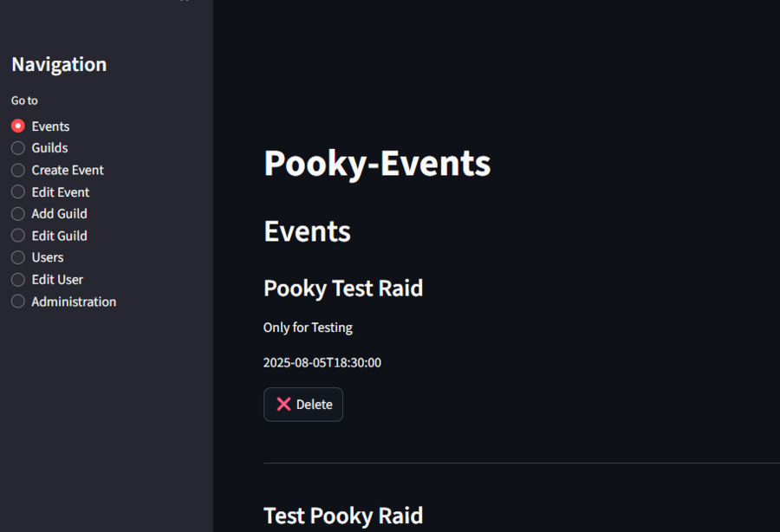Select Create Event navigation option
This screenshot has width=780, height=532.
click(17, 170)
